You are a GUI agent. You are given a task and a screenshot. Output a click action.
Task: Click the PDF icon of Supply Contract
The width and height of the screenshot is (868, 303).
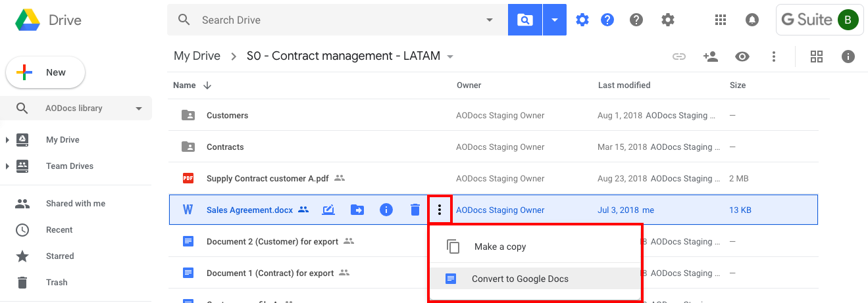(x=188, y=178)
